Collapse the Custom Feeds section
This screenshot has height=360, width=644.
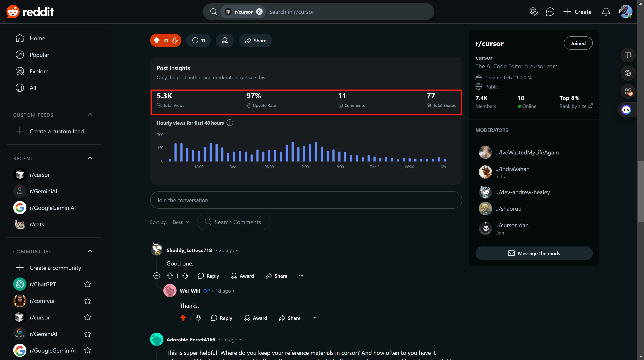pos(90,115)
